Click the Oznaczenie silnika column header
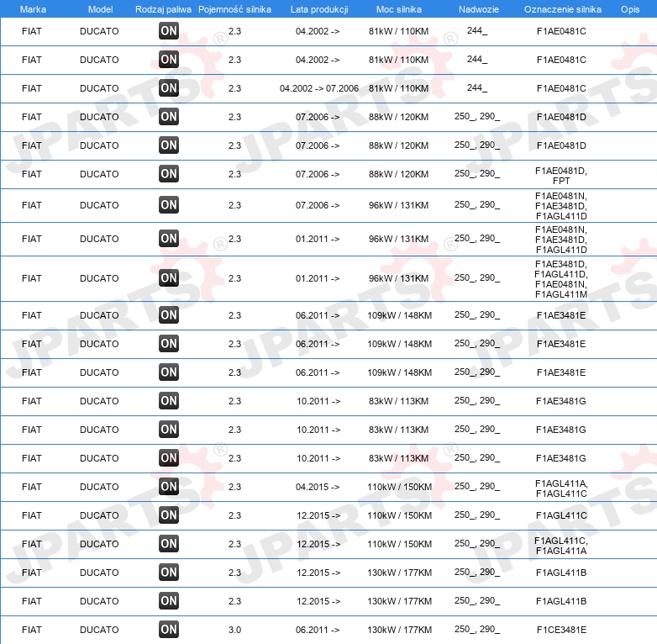Image resolution: width=657 pixels, height=644 pixels. click(563, 9)
